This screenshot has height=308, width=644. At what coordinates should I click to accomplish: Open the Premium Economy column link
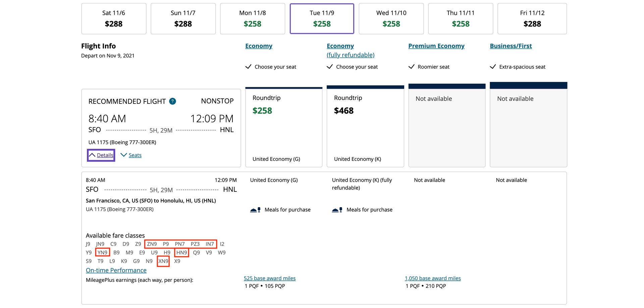coord(436,46)
